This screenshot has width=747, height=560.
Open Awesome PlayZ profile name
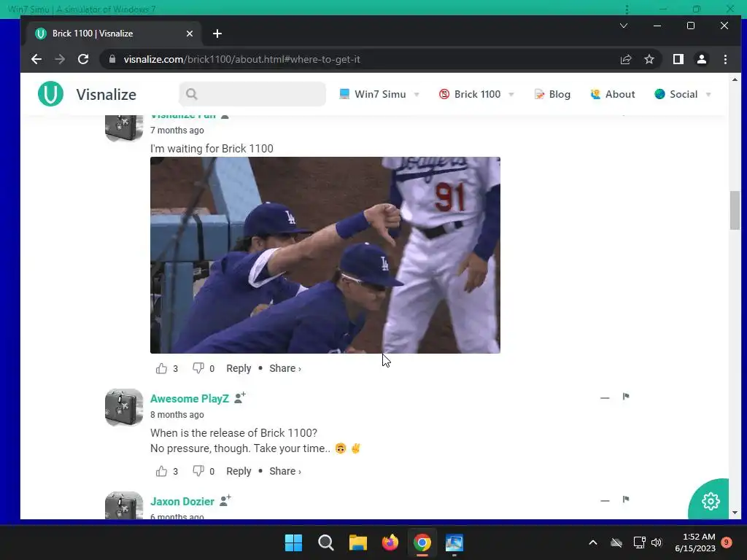coord(190,399)
